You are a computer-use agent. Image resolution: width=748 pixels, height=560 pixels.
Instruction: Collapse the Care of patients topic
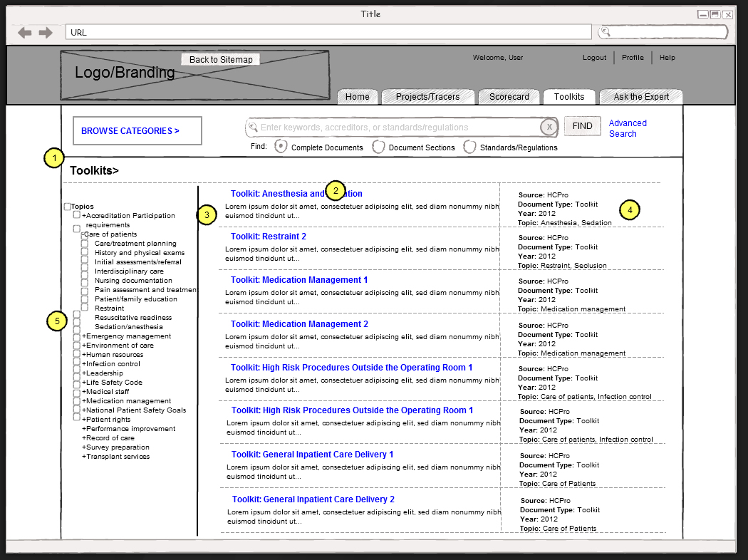click(83, 234)
